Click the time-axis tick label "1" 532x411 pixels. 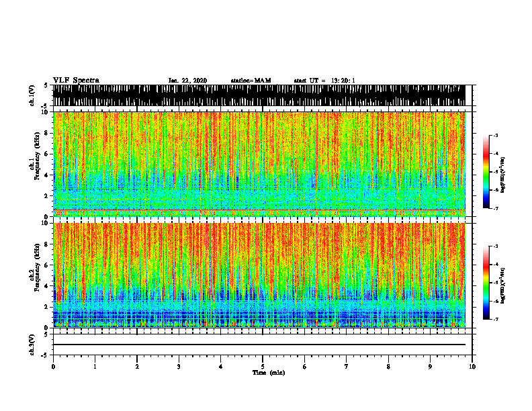point(95,367)
